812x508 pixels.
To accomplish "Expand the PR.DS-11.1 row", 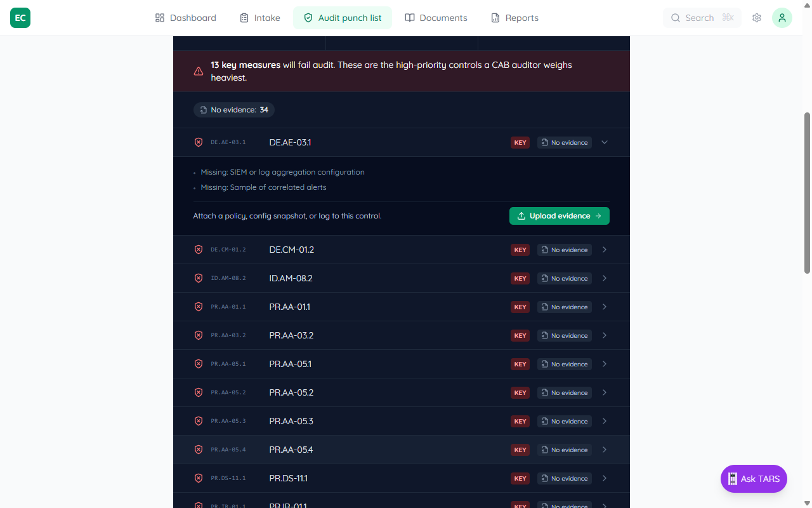I will point(604,478).
